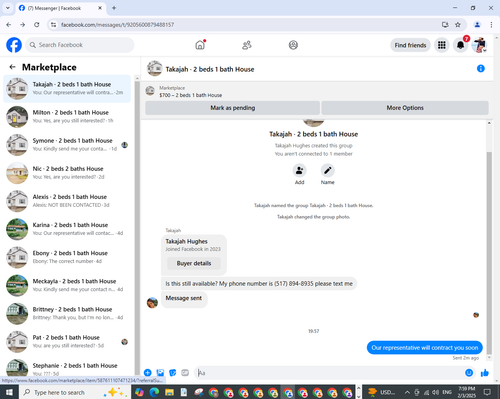500x399 pixels.
Task: Click the Name edit pencil icon
Action: click(x=328, y=170)
